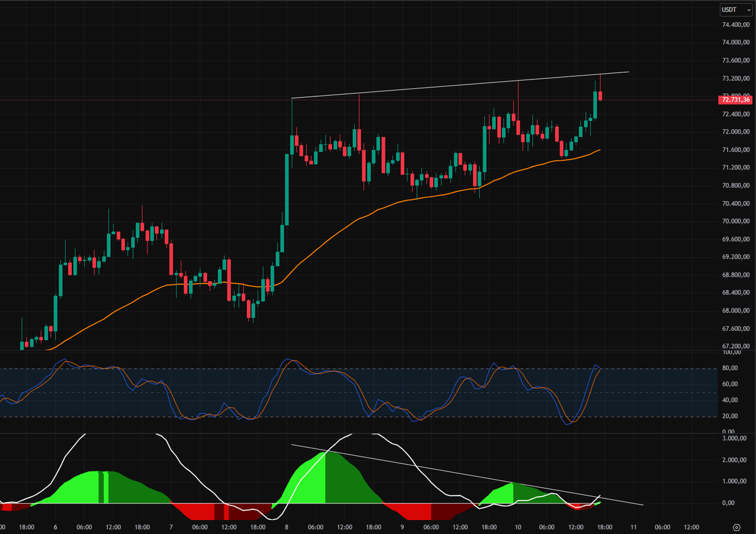Click the 73.600,00 price axis label
The width and height of the screenshot is (756, 534).
click(736, 61)
